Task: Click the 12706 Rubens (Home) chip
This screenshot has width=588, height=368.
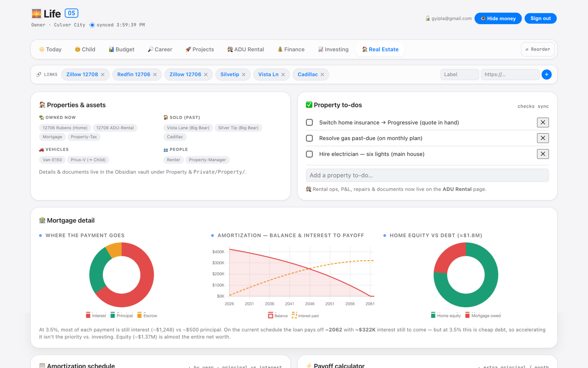Action: (x=65, y=128)
